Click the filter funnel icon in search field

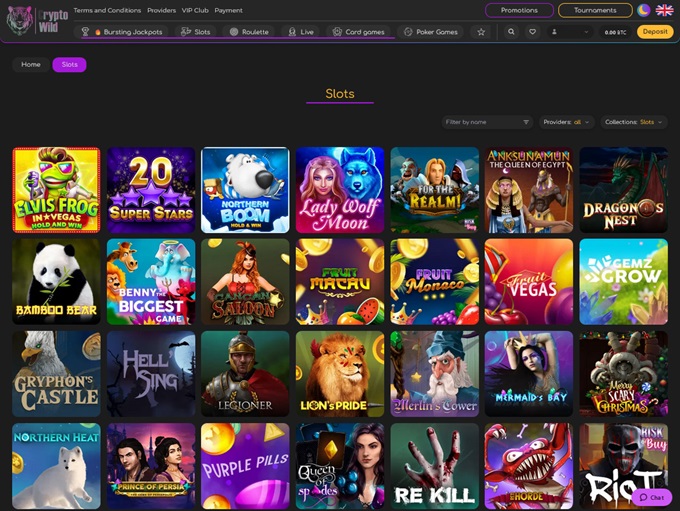(x=526, y=122)
